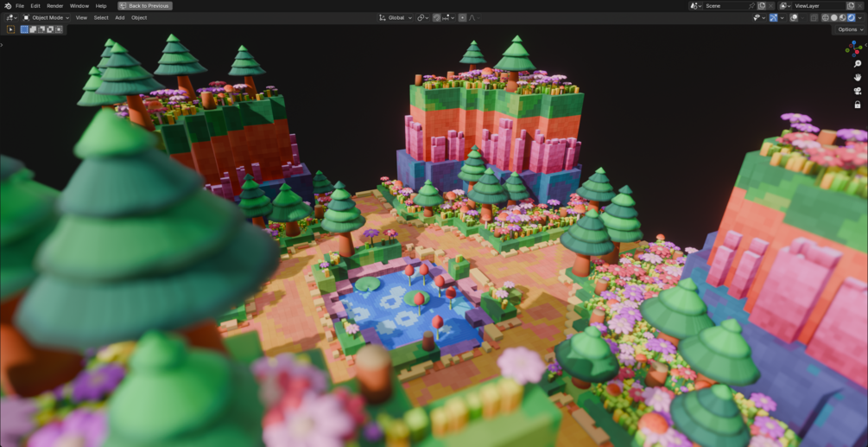
Task: Open the Window menu
Action: [79, 5]
